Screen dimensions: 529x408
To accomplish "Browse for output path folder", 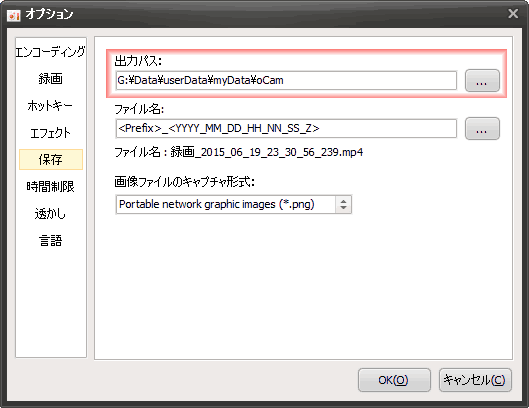I will click(x=482, y=81).
